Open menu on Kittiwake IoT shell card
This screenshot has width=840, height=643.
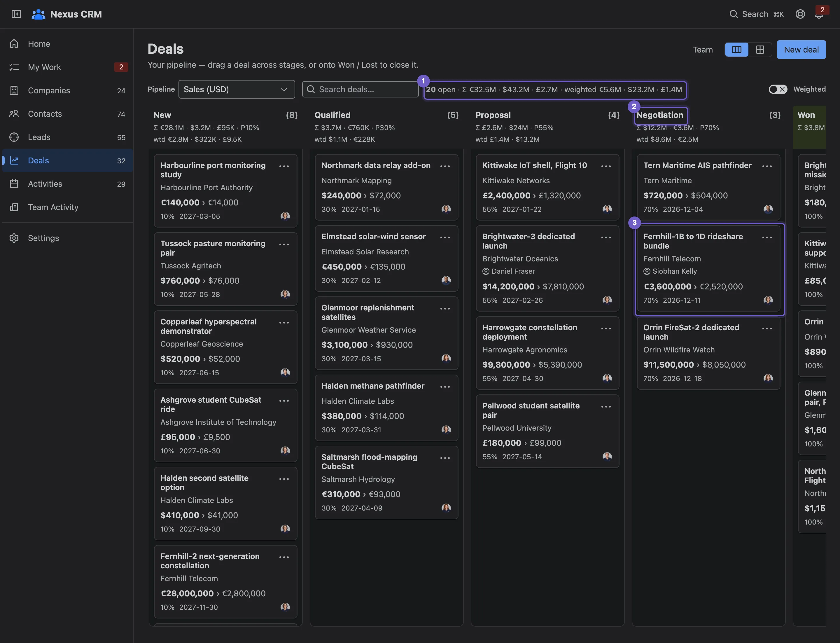606,166
